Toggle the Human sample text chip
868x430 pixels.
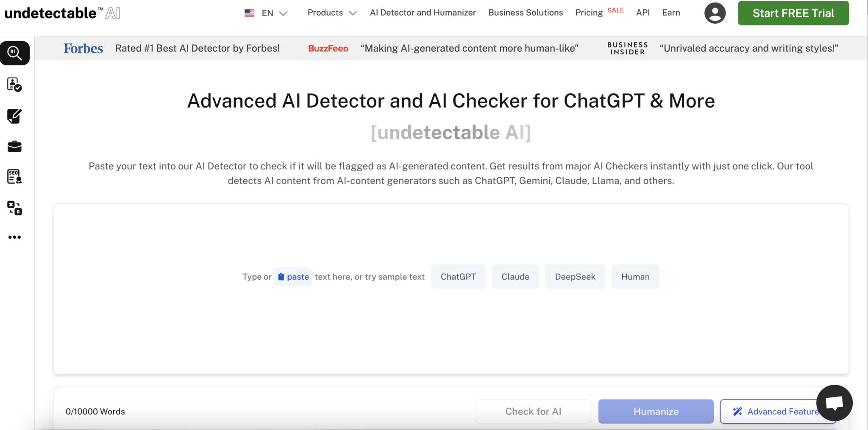[635, 277]
